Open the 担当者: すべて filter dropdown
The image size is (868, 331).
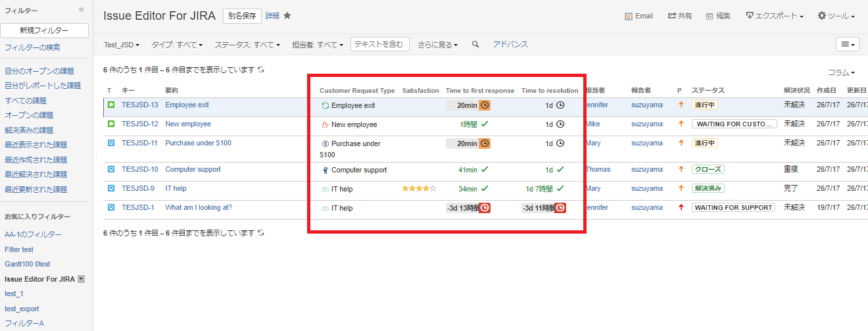coord(318,45)
